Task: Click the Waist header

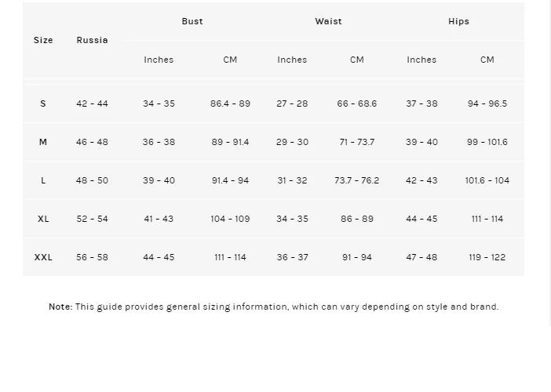Action: [328, 21]
